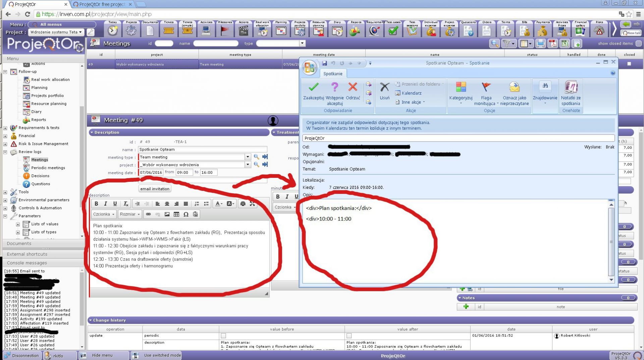This screenshot has width=644, height=360.
Task: Toggle underline in description editor
Action: tap(115, 204)
